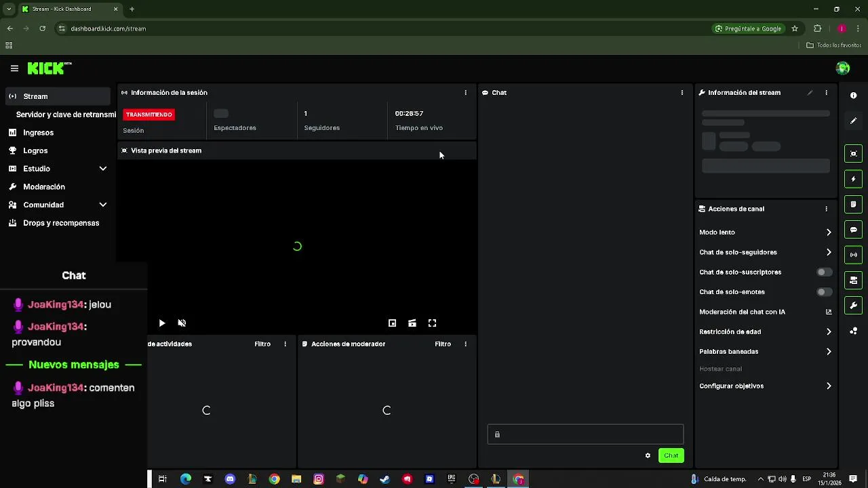Toggle the chat bubble widget icon

click(854, 230)
